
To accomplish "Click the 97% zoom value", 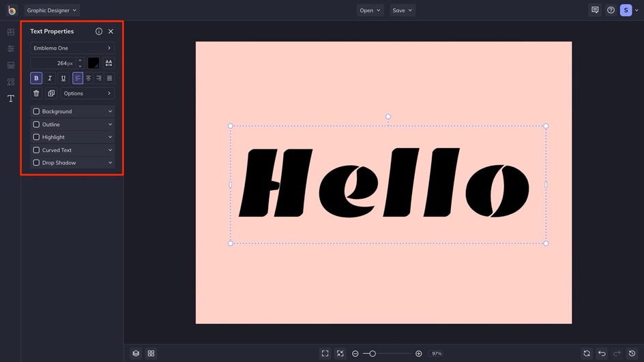I will (x=437, y=353).
